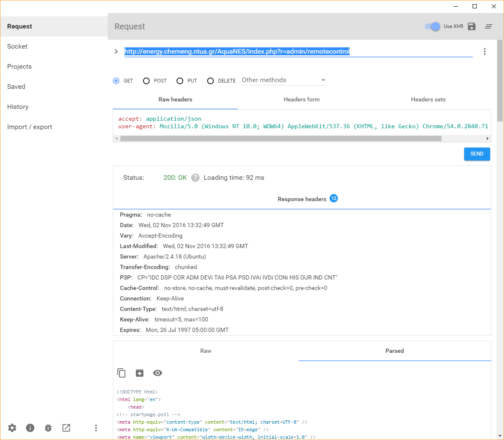Click the bug report icon
The image size is (504, 440).
[x=48, y=428]
